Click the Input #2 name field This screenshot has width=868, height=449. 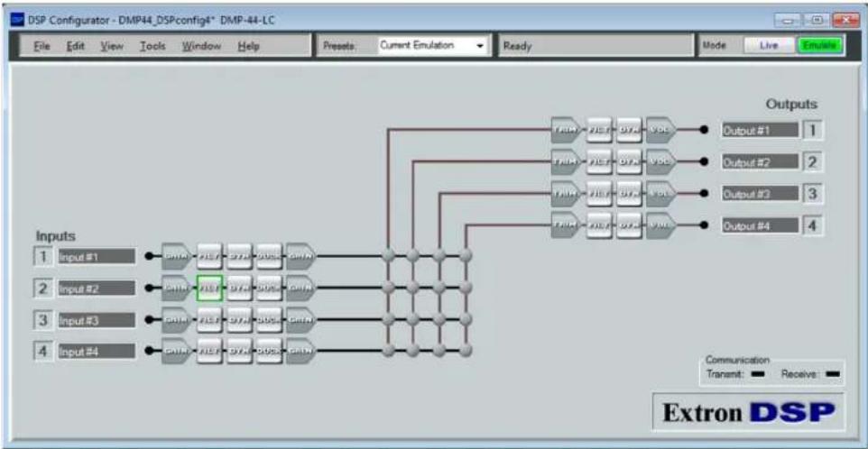[x=97, y=289]
